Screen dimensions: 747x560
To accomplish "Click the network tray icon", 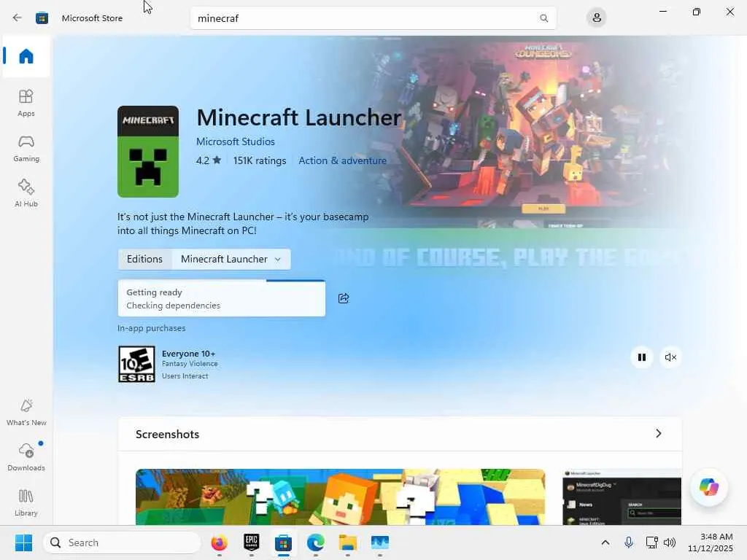I will (651, 542).
